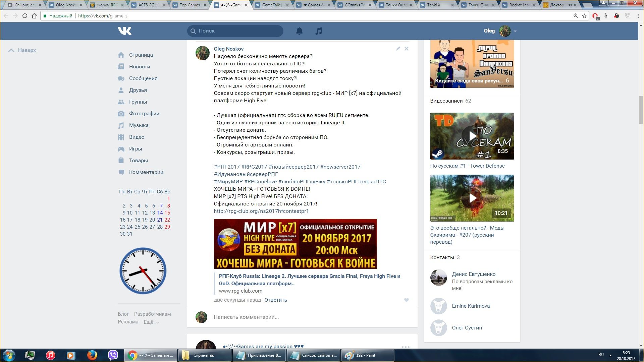Open Viber from the Windows taskbar
Screen dimensions: 644x362
click(x=113, y=355)
